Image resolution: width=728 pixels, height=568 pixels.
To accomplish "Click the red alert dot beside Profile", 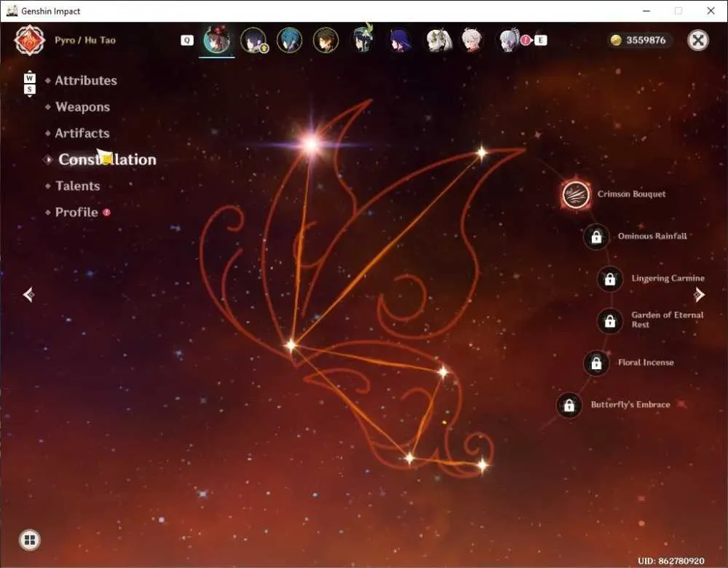I will click(x=107, y=212).
